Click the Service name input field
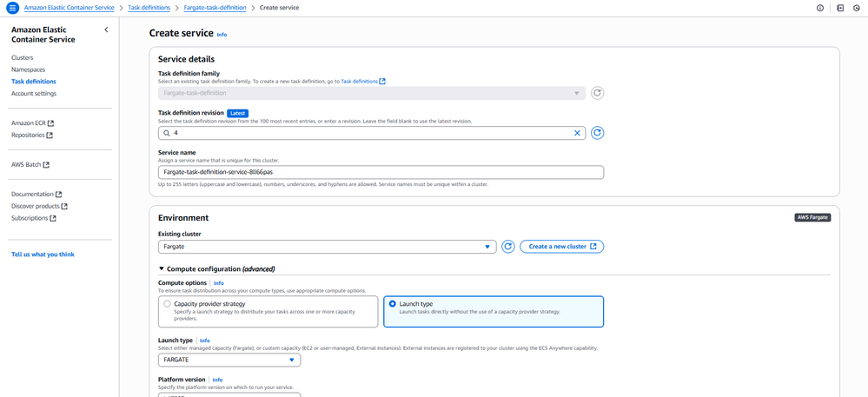 pyautogui.click(x=381, y=172)
